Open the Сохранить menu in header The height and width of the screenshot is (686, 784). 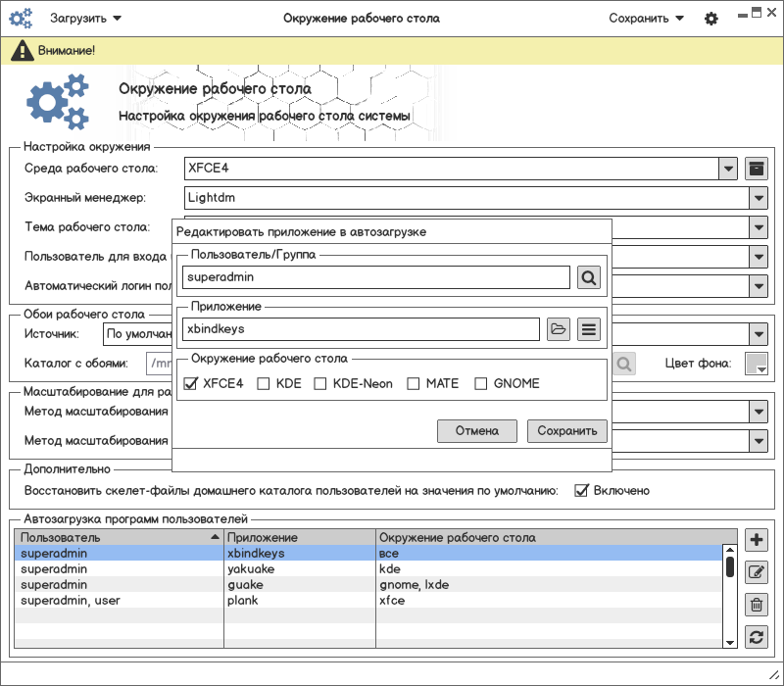646,18
